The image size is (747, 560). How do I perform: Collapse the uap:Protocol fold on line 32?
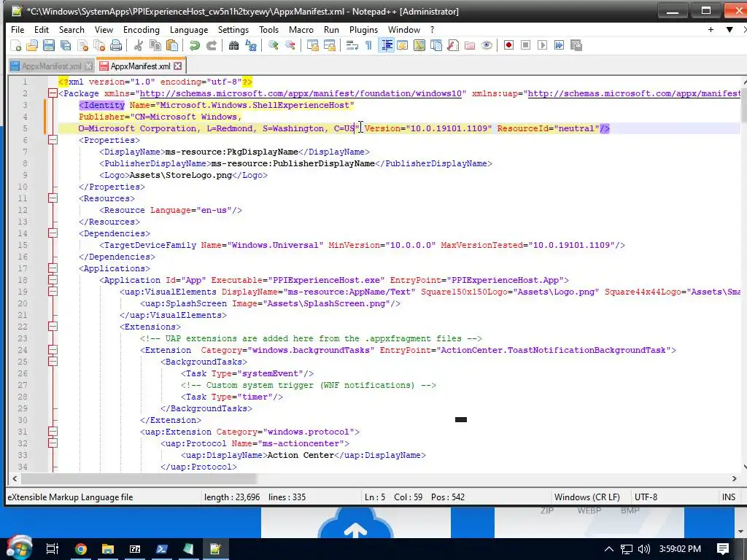[x=53, y=443]
